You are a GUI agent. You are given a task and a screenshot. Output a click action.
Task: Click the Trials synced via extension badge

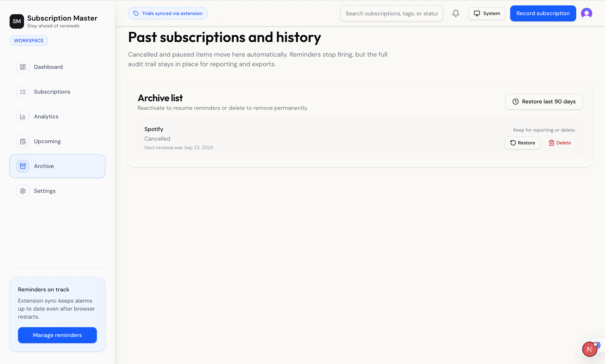click(x=168, y=13)
